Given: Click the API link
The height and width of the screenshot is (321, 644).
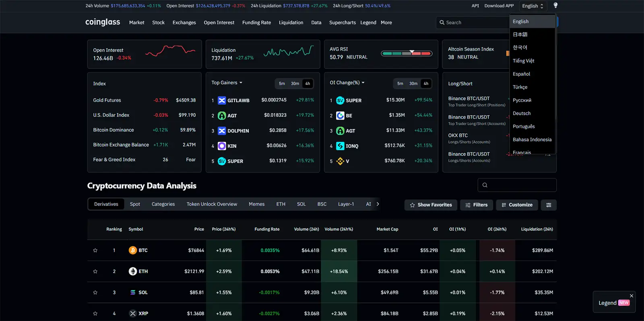Looking at the screenshot, I should tap(475, 6).
